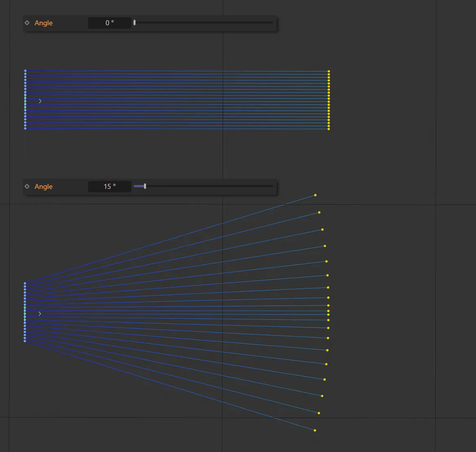This screenshot has height=452, width=476.
Task: Click the Angle label on the bottom parameter bar
Action: tap(44, 186)
